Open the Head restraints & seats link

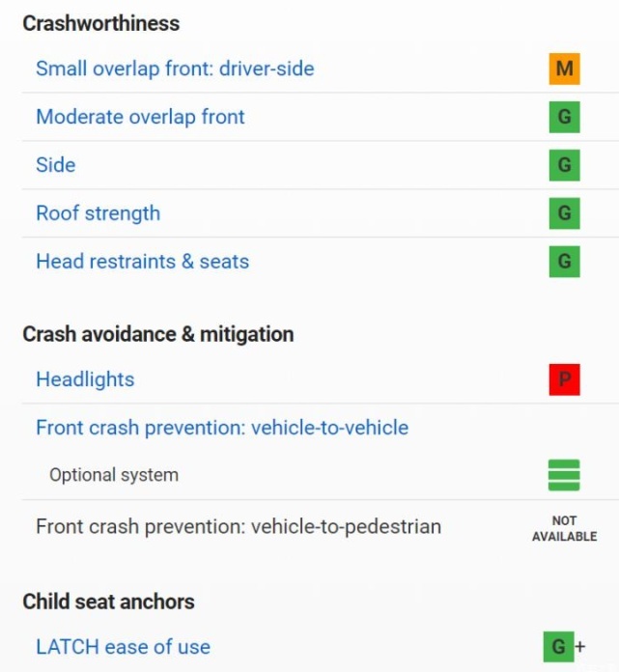tap(142, 262)
